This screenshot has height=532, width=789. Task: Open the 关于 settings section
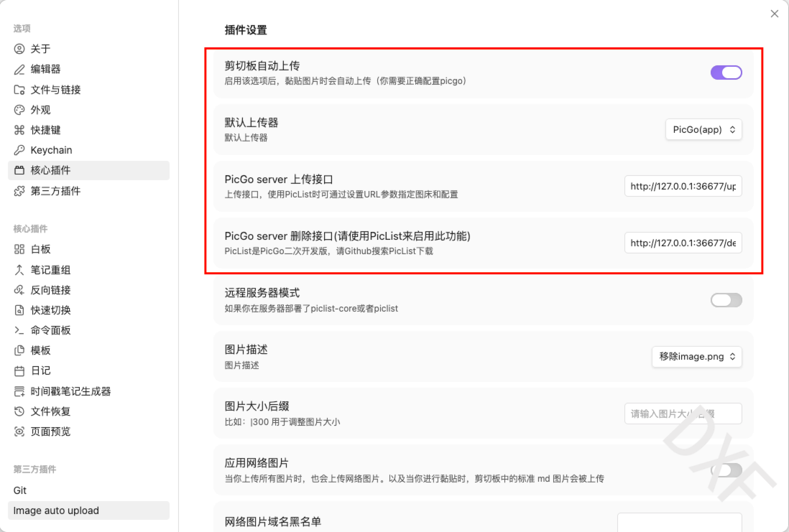[x=40, y=49]
